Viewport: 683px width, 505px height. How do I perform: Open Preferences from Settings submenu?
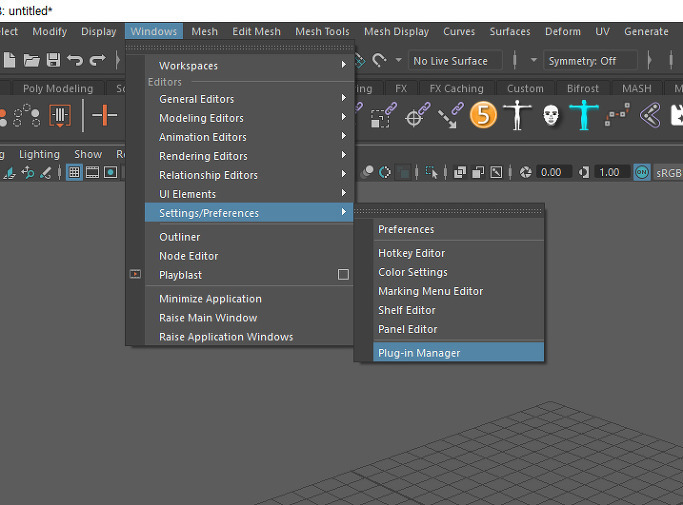coord(459,229)
